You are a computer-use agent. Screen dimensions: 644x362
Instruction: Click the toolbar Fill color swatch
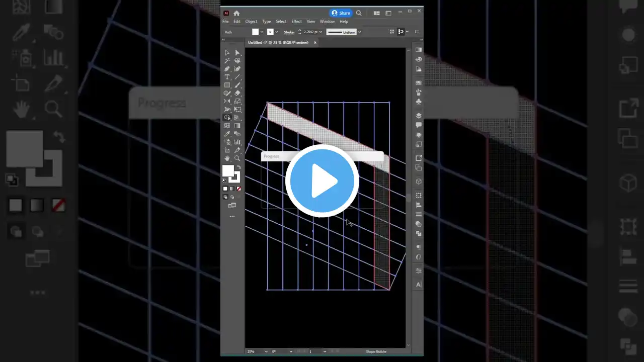[x=228, y=171]
